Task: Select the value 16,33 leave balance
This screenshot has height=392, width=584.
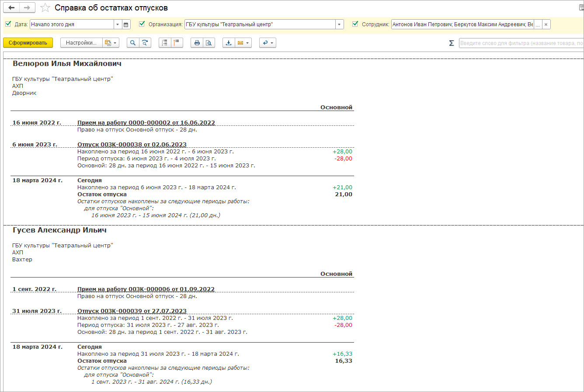Action: (x=344, y=361)
